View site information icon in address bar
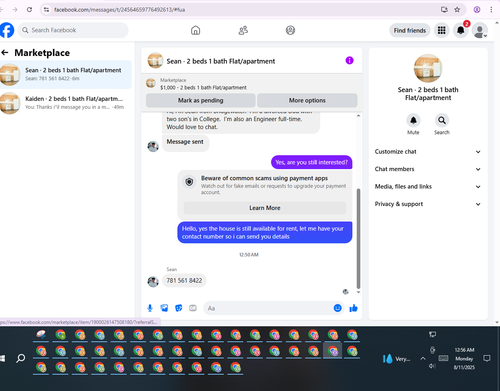The width and height of the screenshot is (500, 391). click(46, 10)
